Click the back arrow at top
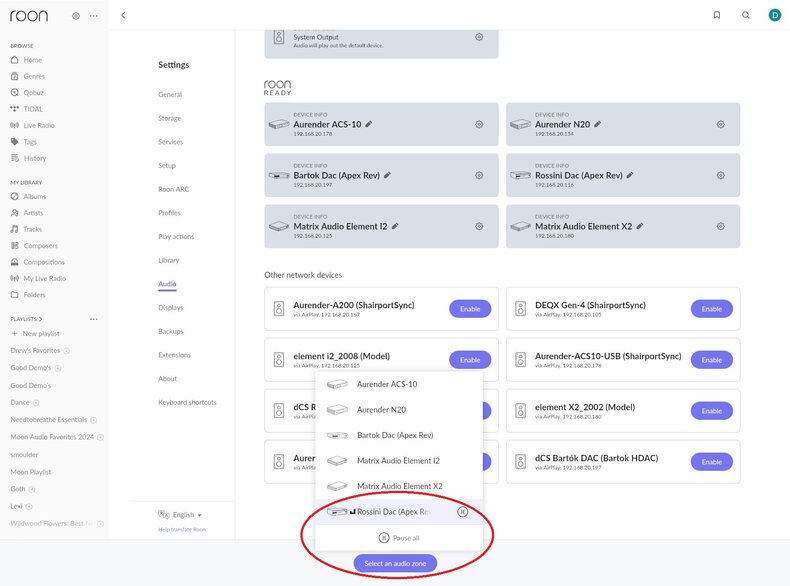 (123, 15)
